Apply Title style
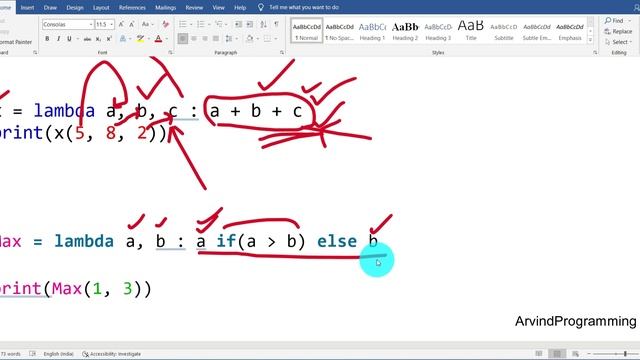The width and height of the screenshot is (640, 360). [x=471, y=31]
